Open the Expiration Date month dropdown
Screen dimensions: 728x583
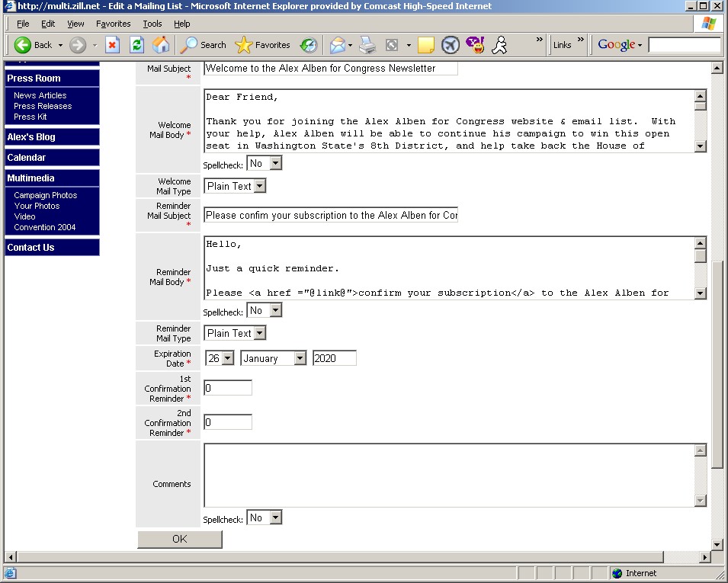300,358
